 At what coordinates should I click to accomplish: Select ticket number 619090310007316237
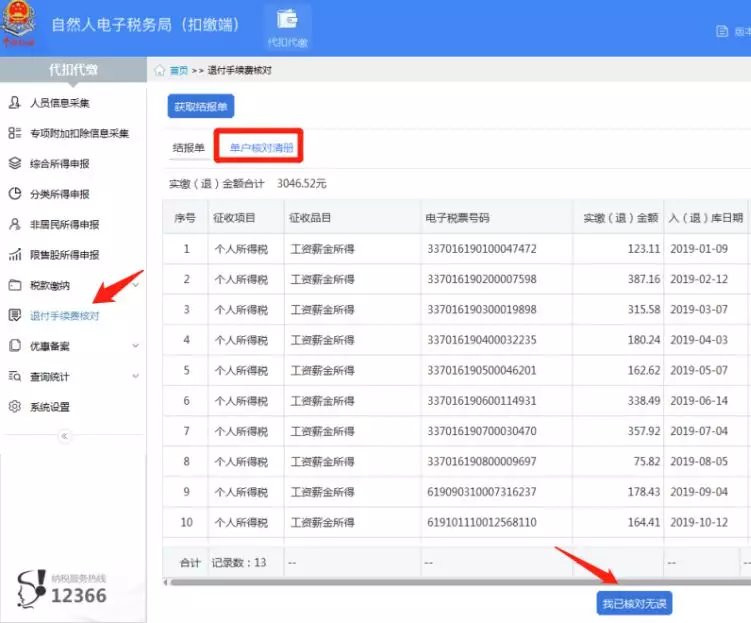(482, 492)
